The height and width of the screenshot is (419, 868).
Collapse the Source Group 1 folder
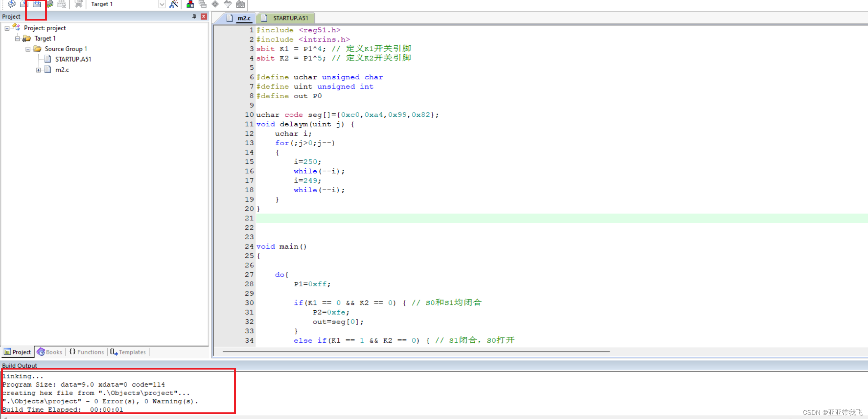28,49
